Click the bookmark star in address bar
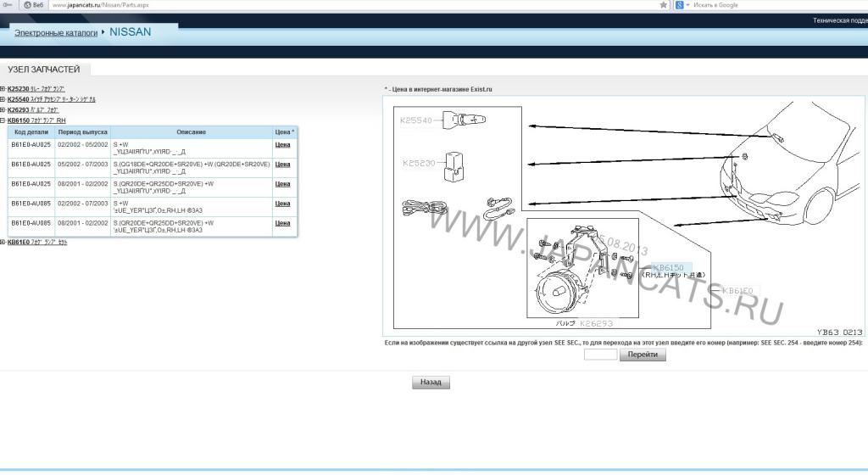 click(x=663, y=5)
